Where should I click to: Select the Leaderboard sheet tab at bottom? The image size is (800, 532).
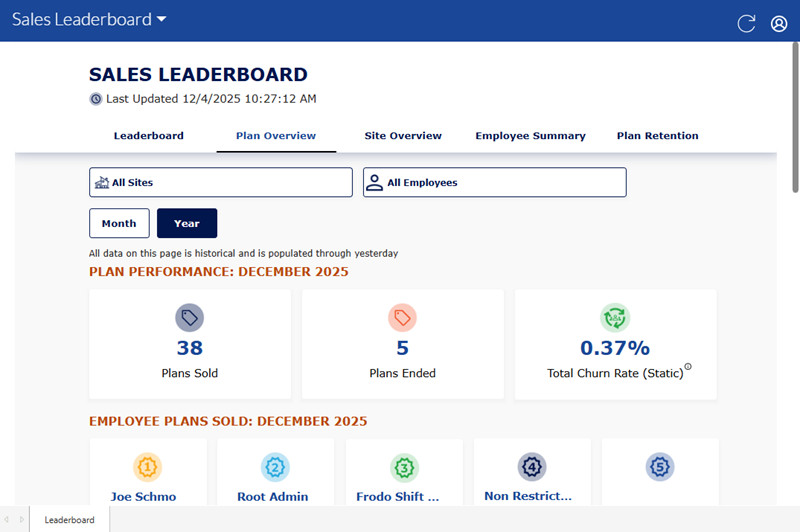69,520
